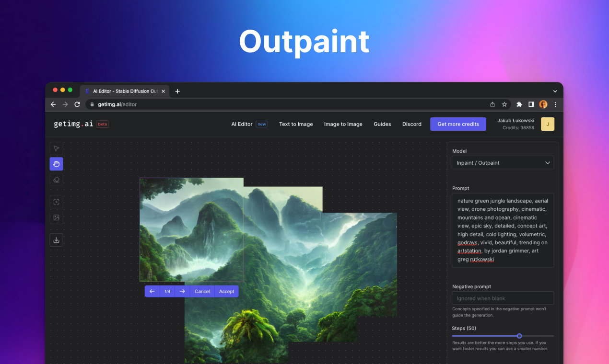This screenshot has width=609, height=364.
Task: Accept the generated outpaint result
Action: 226,291
